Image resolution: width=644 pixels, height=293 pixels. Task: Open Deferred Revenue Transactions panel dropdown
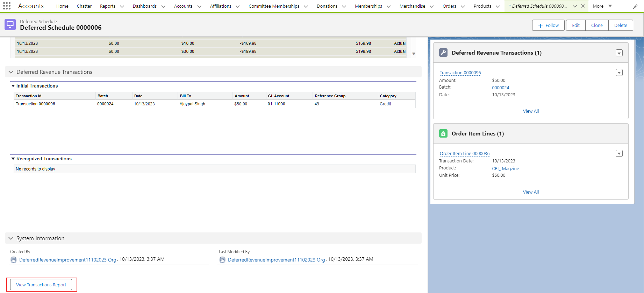click(x=619, y=53)
